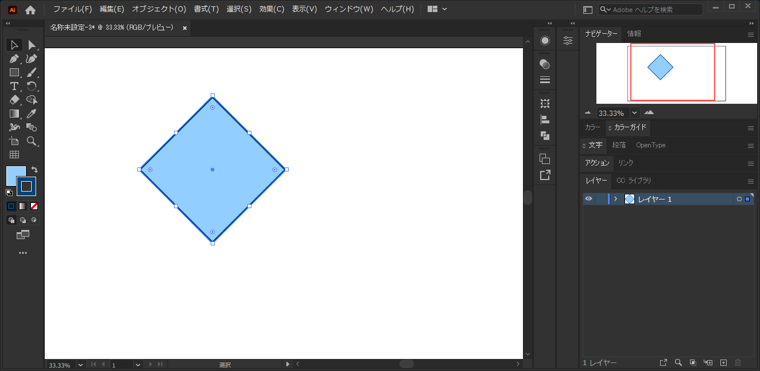Select the Rectangle tool
Viewport: 760px width, 371px height.
14,73
